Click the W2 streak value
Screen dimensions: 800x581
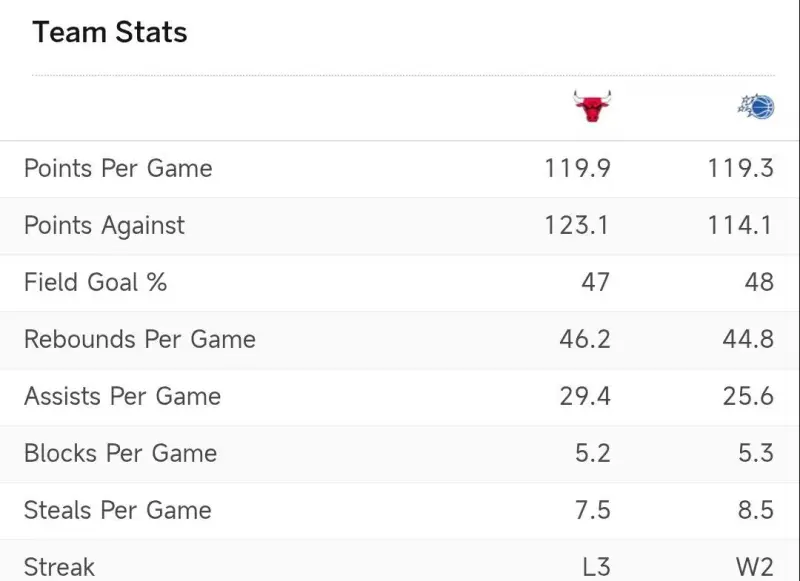tap(755, 567)
